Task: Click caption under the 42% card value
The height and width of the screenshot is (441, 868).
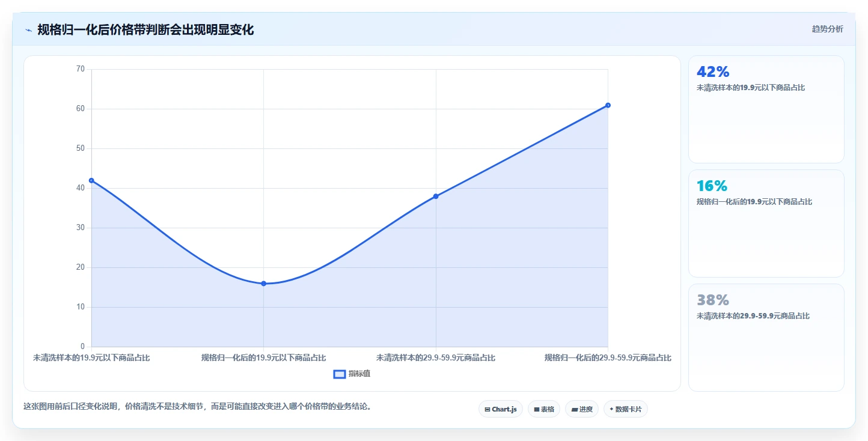Action: click(x=751, y=88)
